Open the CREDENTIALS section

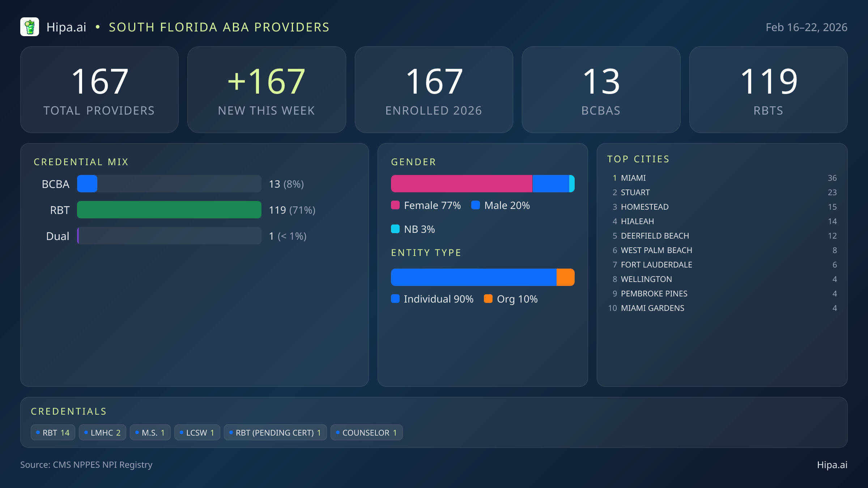coord(69,411)
